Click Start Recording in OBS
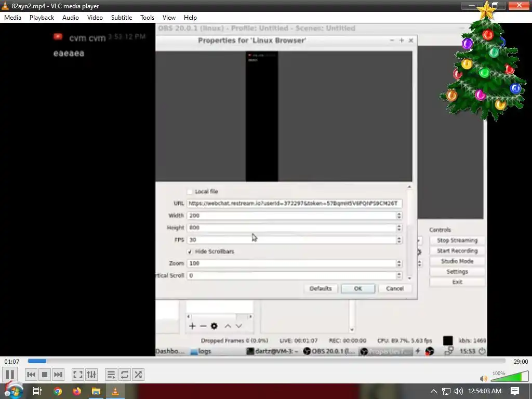 457,251
